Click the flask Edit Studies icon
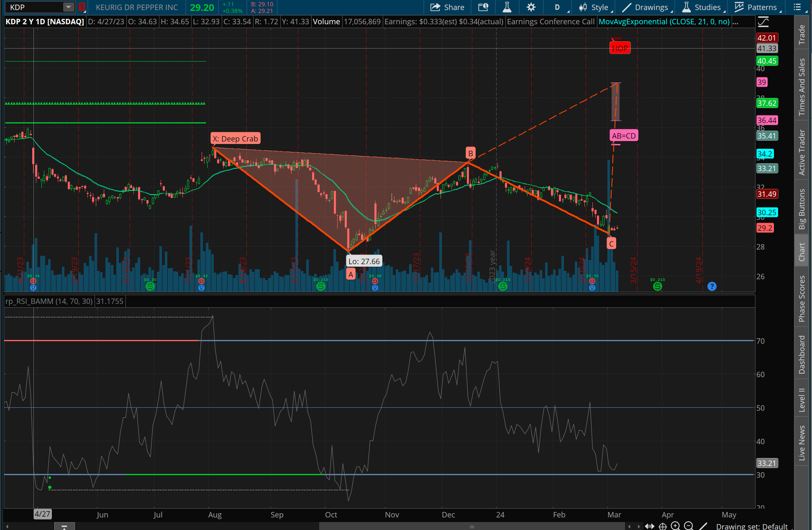This screenshot has height=530, width=812. tap(507, 7)
